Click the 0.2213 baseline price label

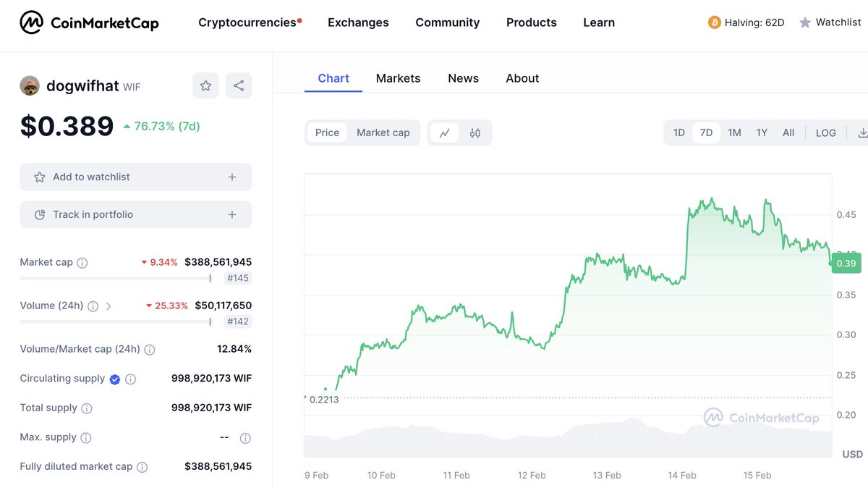click(x=323, y=399)
